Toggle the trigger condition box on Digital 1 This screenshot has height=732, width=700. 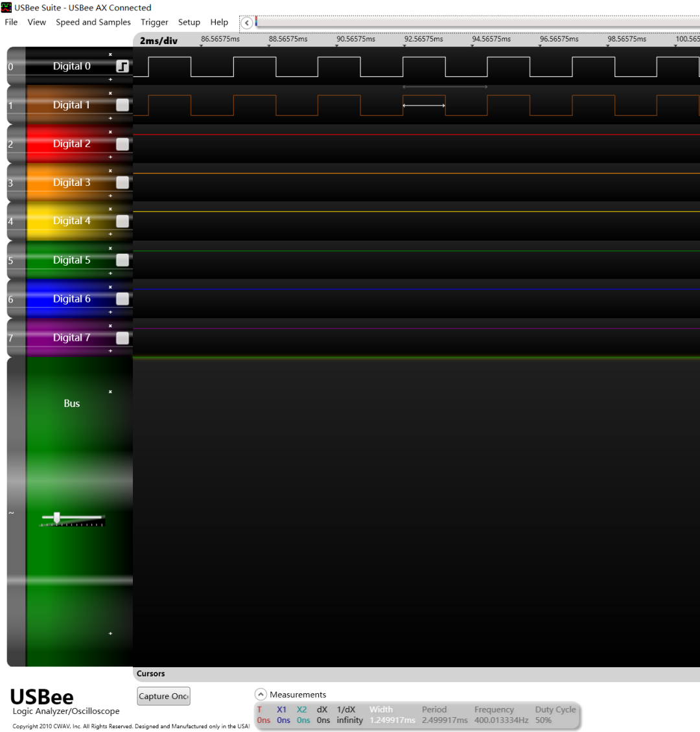pos(122,104)
